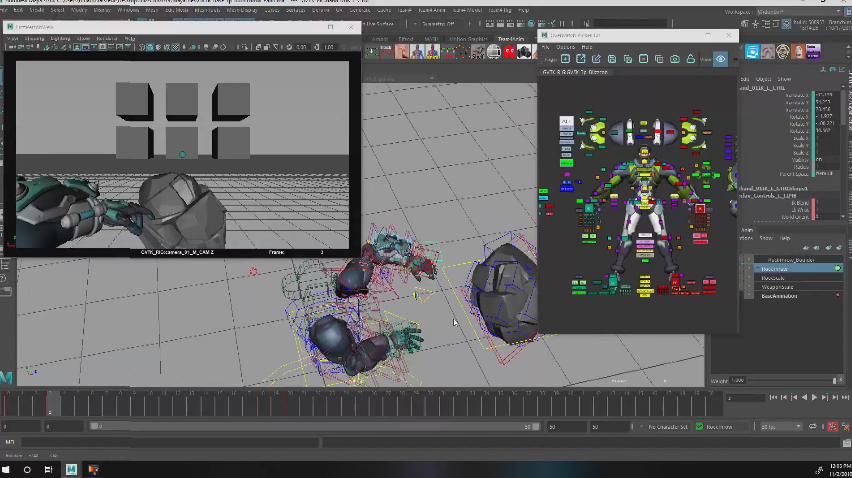852x478 pixels.
Task: Collapse the RockThrow layer caret
Action: pos(758,269)
